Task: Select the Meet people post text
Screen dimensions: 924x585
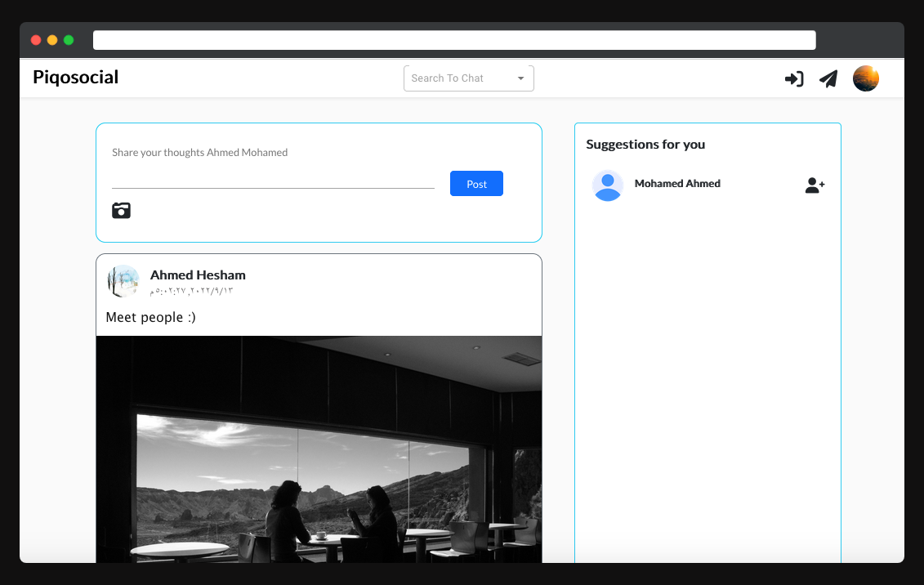Action: click(150, 317)
